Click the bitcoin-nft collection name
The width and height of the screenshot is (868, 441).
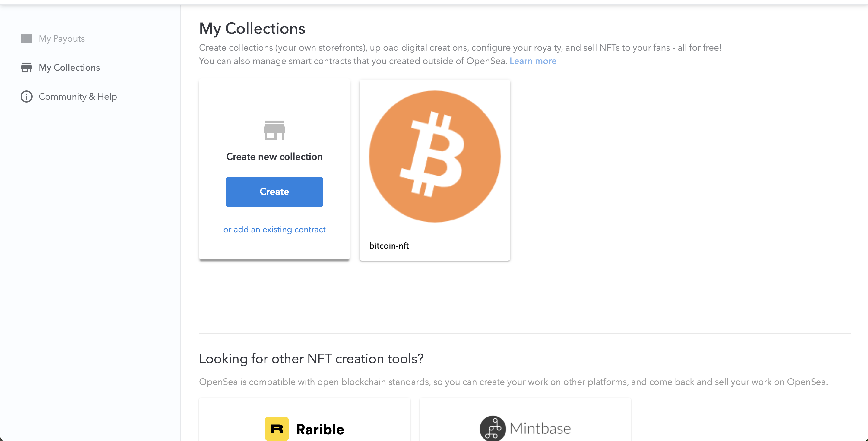389,246
